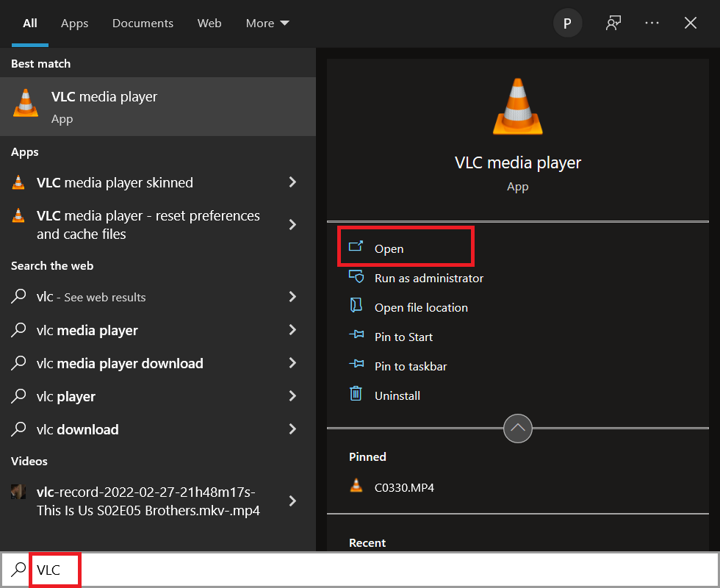Choose Pin to taskbar
The width and height of the screenshot is (720, 588).
click(x=411, y=366)
